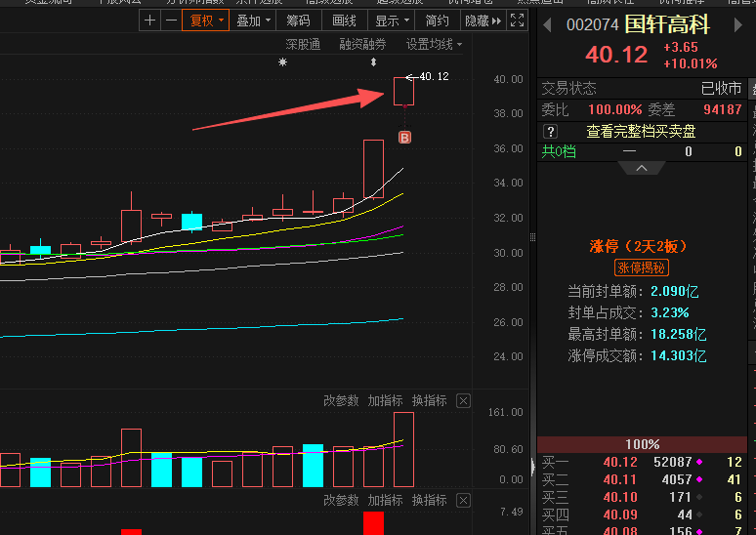The width and height of the screenshot is (756, 535).
Task: Click 改参数 on the volume indicator panel
Action: tap(341, 400)
